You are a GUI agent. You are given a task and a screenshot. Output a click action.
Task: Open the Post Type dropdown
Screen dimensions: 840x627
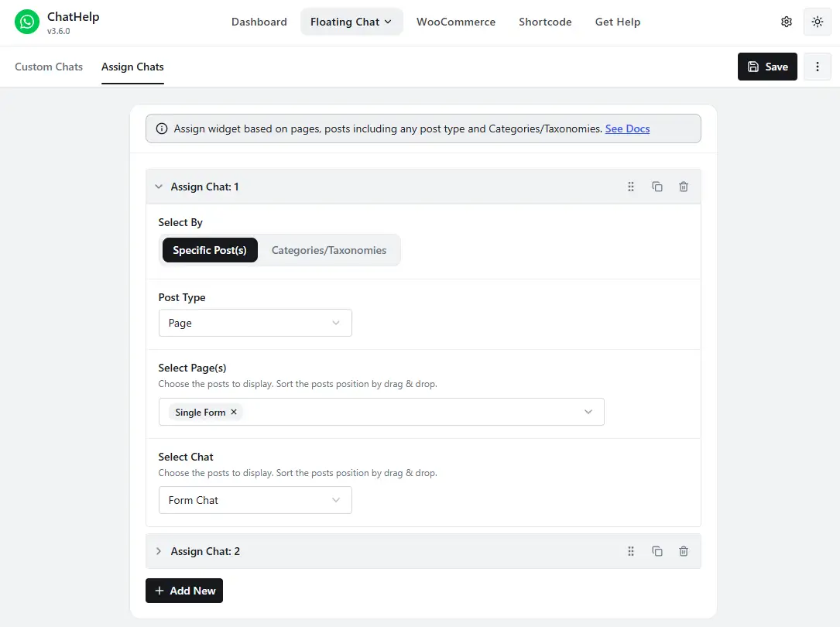point(255,323)
